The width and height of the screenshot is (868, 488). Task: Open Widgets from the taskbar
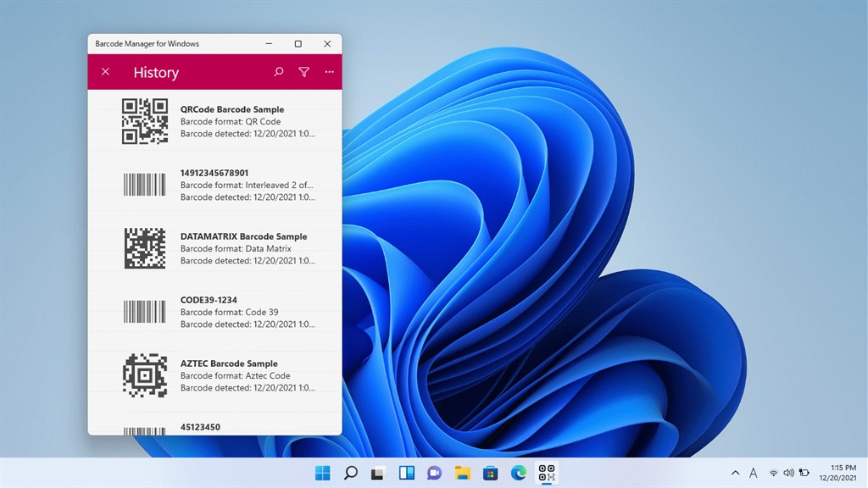406,473
